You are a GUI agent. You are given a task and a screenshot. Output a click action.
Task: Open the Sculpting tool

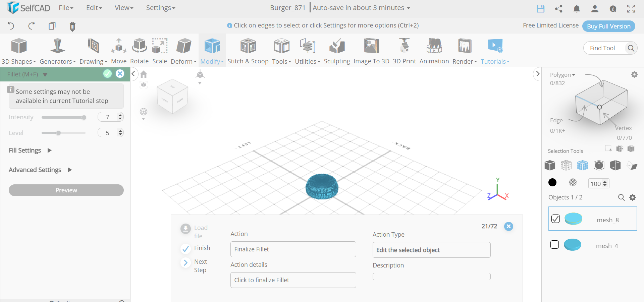pyautogui.click(x=337, y=51)
